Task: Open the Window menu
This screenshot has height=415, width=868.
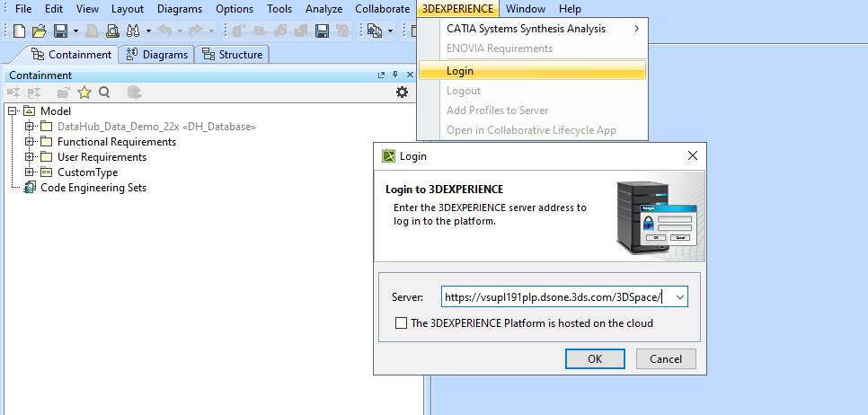Action: point(526,9)
